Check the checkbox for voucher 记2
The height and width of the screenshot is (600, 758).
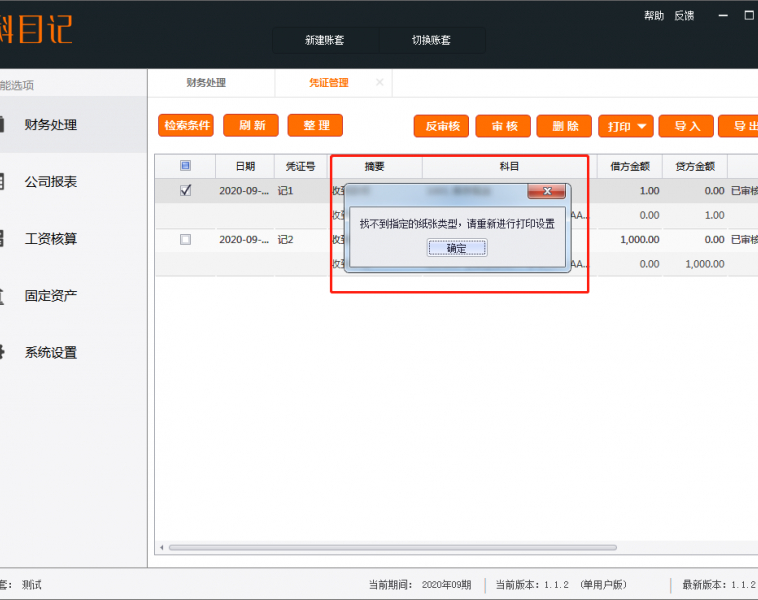pos(185,239)
